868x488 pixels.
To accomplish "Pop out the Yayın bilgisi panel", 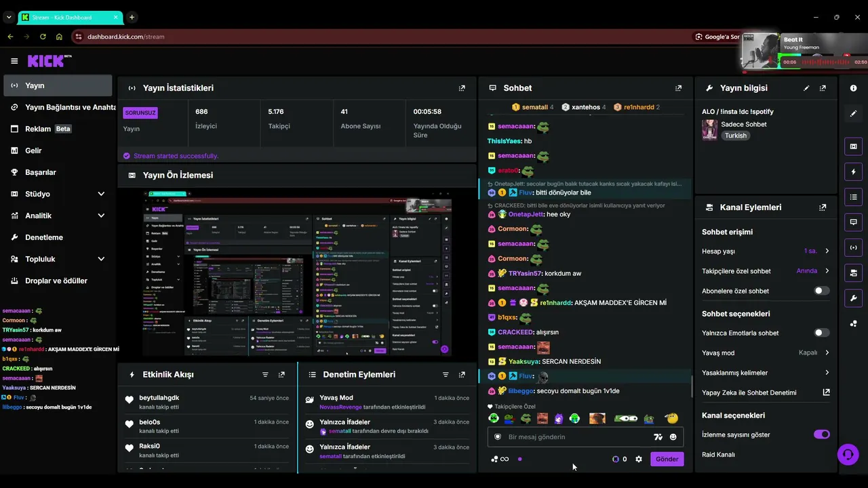I will tap(823, 88).
